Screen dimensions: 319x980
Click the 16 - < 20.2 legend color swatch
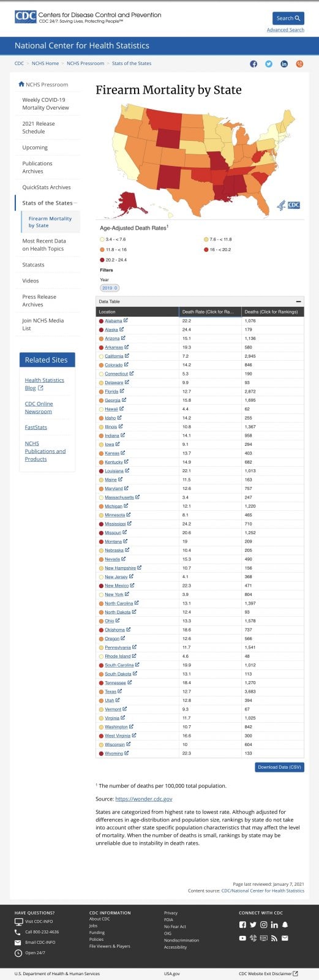206,250
